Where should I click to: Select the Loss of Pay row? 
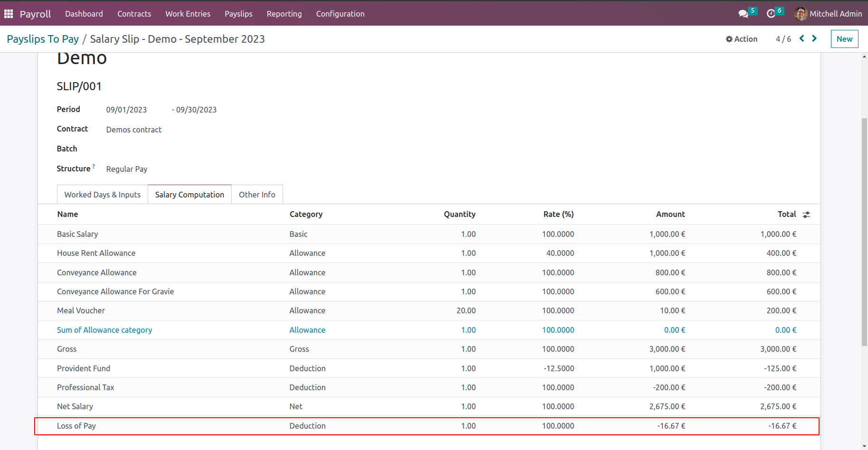[429, 426]
